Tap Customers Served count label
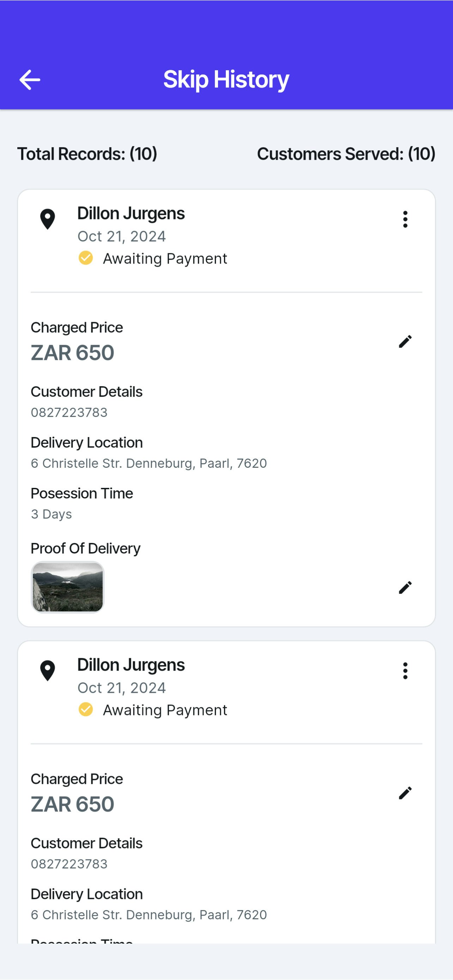The image size is (453, 980). [x=346, y=154]
